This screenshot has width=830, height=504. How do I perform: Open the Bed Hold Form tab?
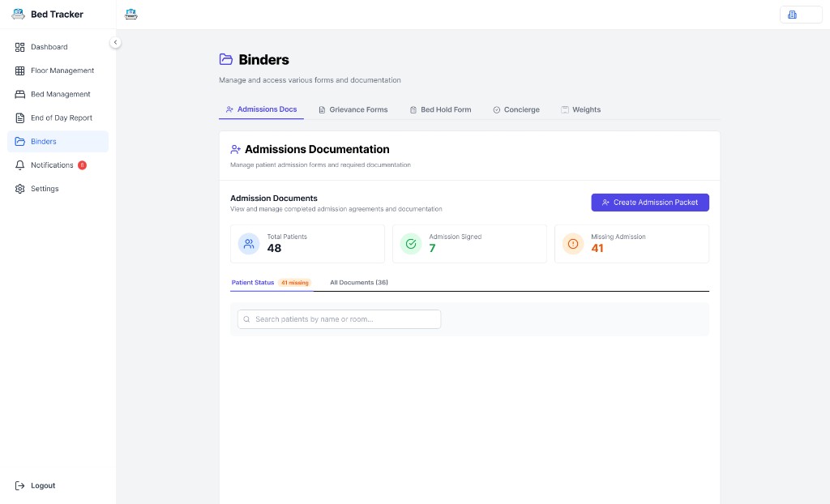click(x=440, y=109)
